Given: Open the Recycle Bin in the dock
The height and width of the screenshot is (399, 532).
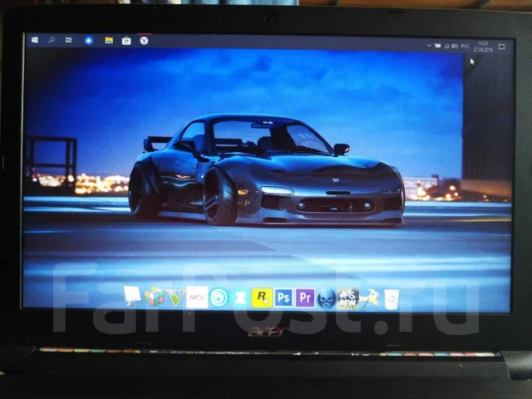Looking at the screenshot, I should [x=392, y=299].
